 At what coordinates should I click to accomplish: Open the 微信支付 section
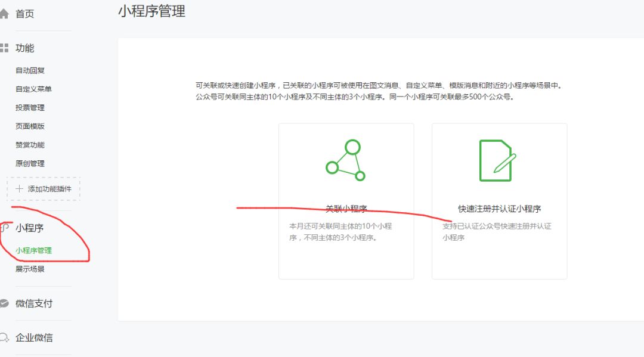[x=34, y=303]
